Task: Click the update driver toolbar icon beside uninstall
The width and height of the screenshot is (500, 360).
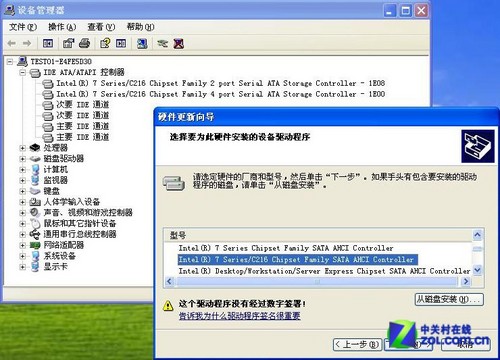Action: point(162,43)
